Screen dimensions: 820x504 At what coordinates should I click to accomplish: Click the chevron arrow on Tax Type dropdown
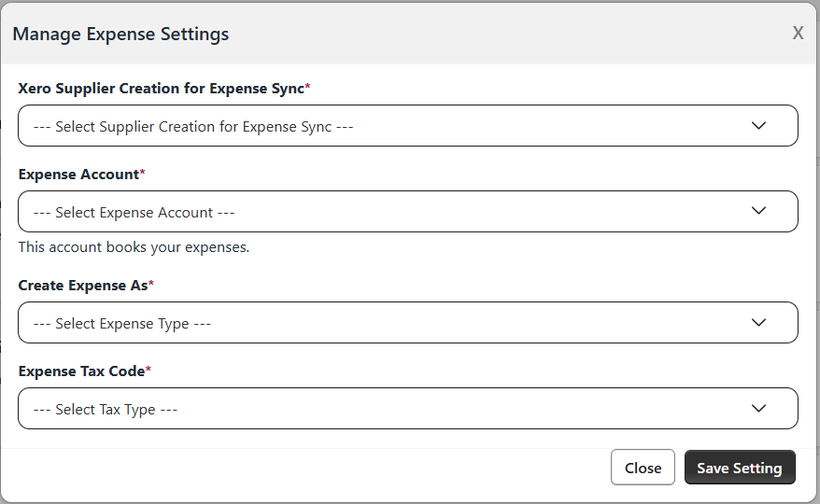(x=758, y=409)
